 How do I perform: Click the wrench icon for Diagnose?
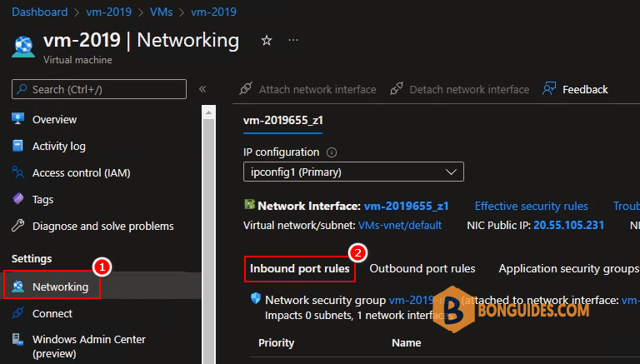18,226
